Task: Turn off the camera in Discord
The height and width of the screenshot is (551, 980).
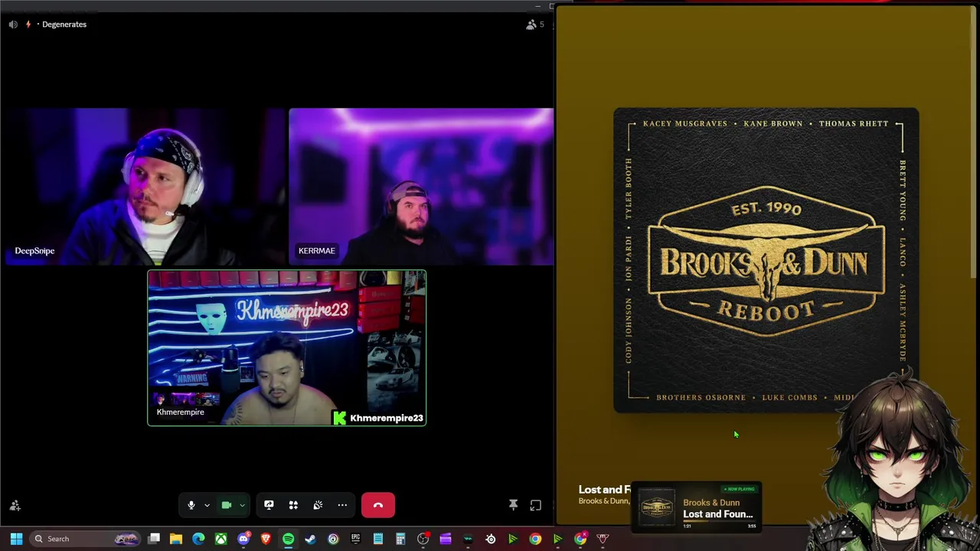Action: (227, 505)
